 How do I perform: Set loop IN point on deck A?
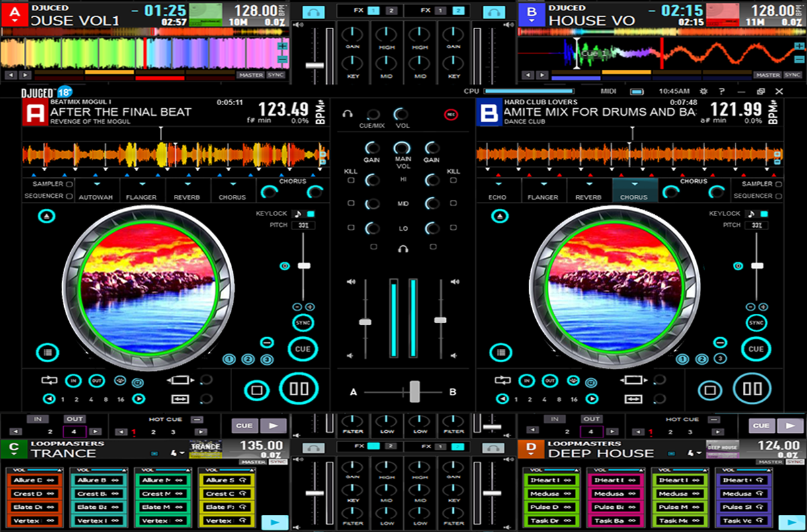click(73, 381)
